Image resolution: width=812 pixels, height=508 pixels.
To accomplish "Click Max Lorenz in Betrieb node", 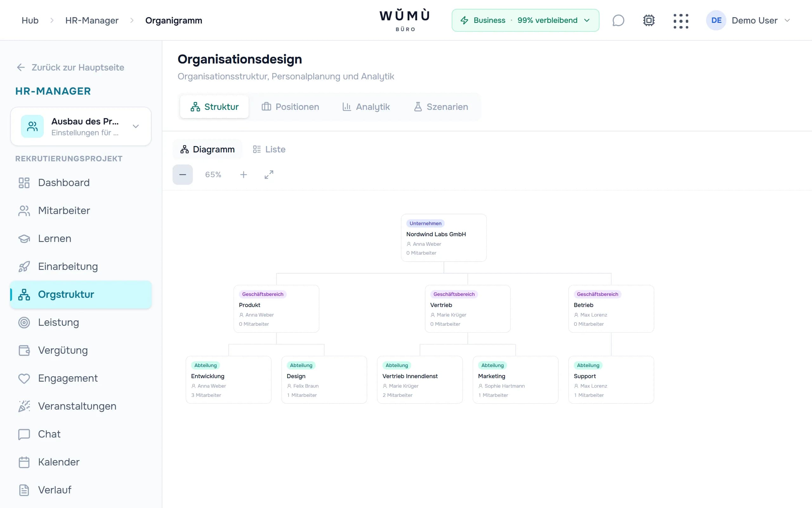I will coord(593,315).
